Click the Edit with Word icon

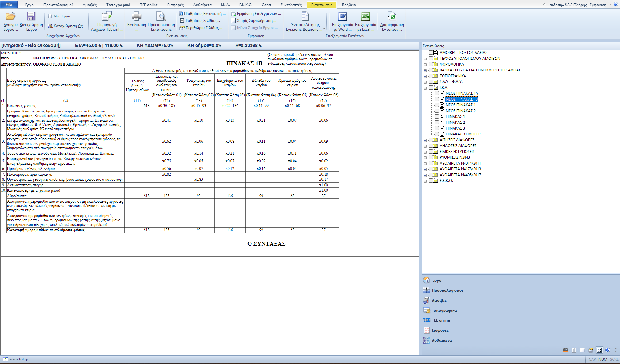pyautogui.click(x=342, y=17)
